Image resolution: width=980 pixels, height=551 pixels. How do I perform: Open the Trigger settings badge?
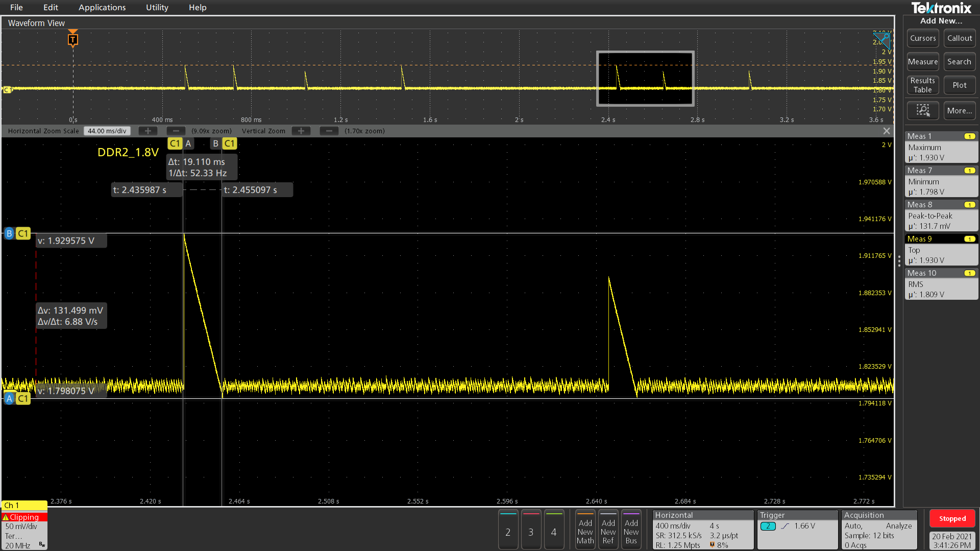(x=798, y=530)
